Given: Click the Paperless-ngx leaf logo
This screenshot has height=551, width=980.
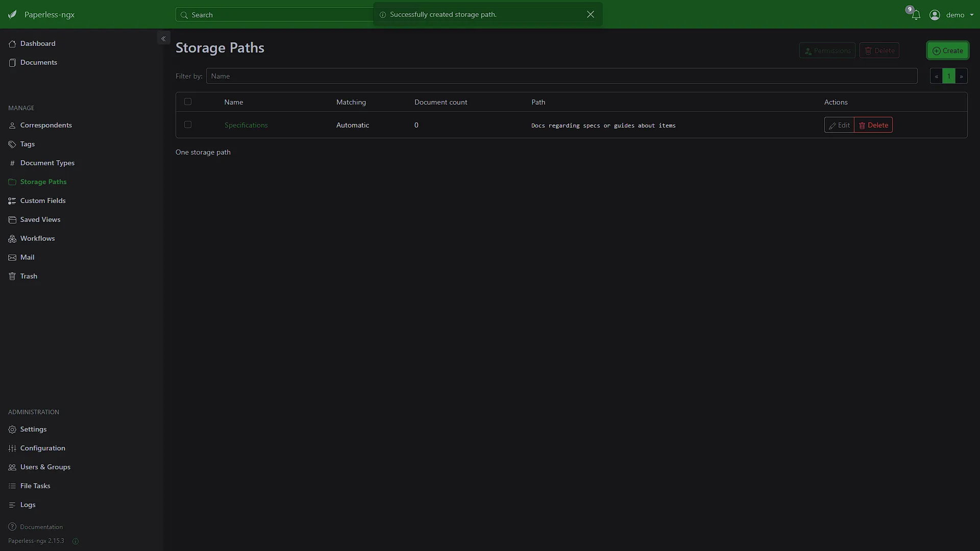Looking at the screenshot, I should (12, 14).
